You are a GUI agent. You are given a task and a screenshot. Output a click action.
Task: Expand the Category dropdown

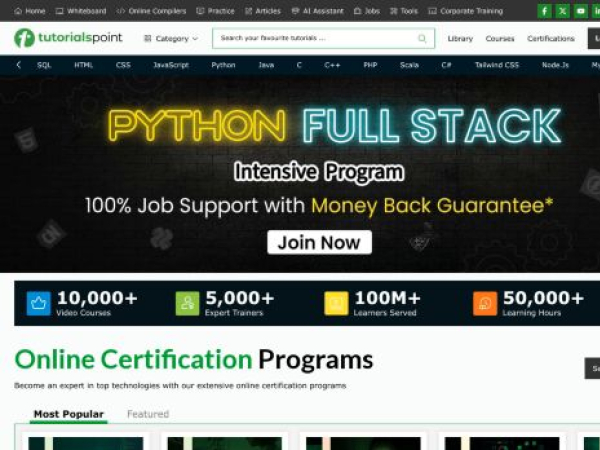171,39
